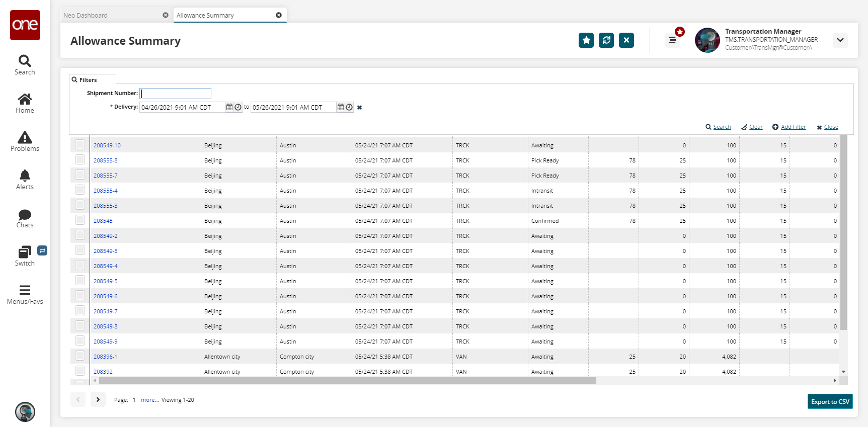The image size is (868, 427).
Task: Click the Export to CSV button
Action: tap(829, 401)
